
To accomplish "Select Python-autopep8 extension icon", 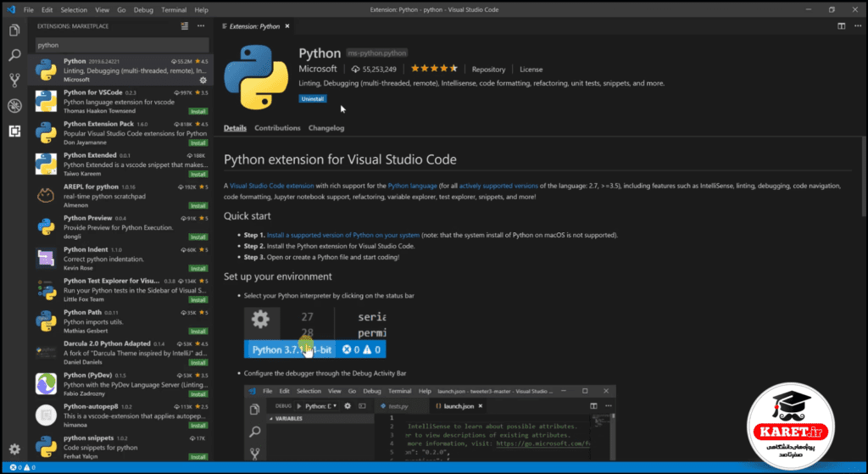I will pos(46,415).
